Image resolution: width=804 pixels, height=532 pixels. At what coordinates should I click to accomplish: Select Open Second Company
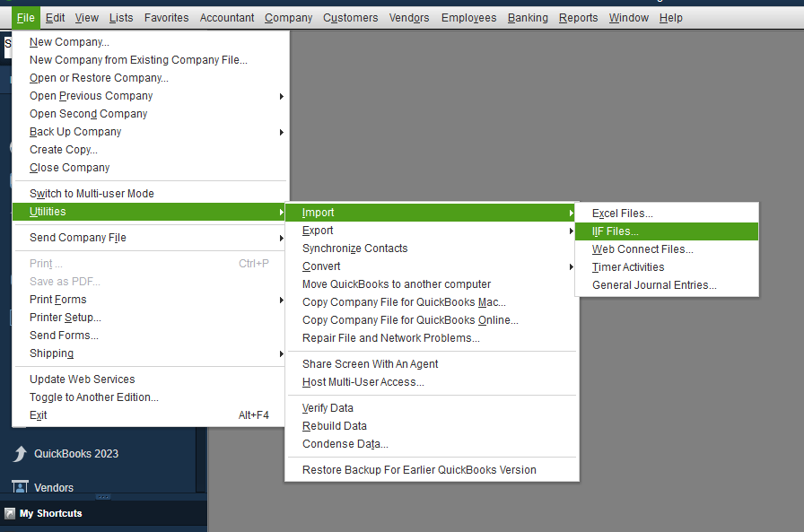click(149, 114)
